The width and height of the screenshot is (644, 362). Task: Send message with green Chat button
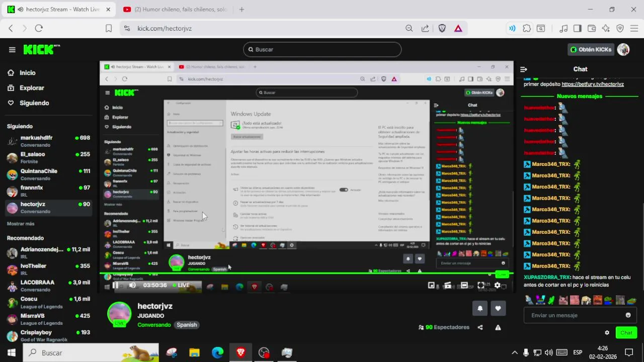[x=626, y=333]
